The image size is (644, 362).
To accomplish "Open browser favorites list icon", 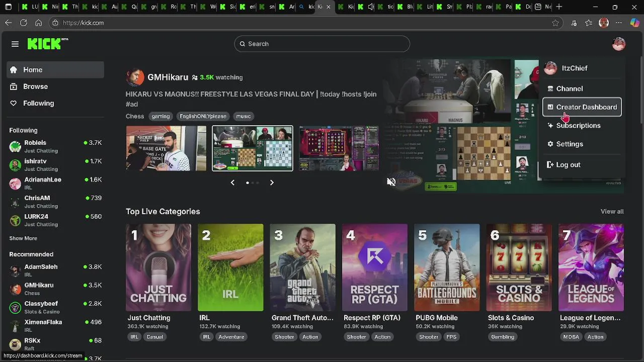I will (x=589, y=23).
